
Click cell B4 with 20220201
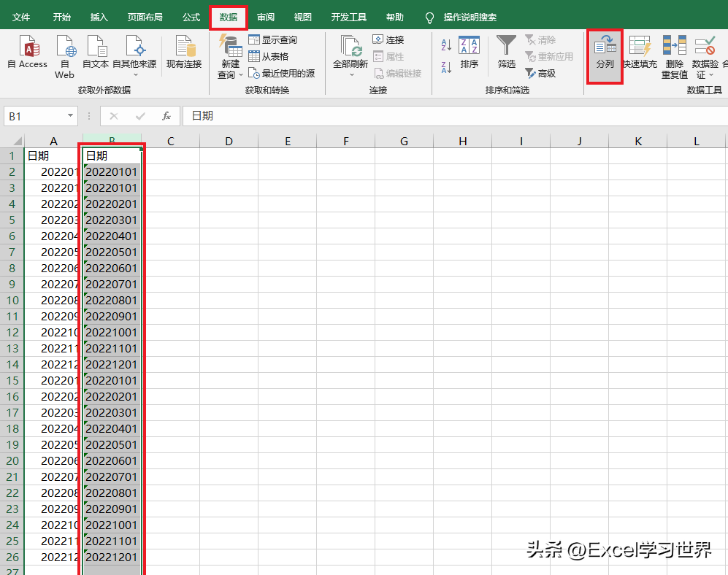(x=112, y=204)
